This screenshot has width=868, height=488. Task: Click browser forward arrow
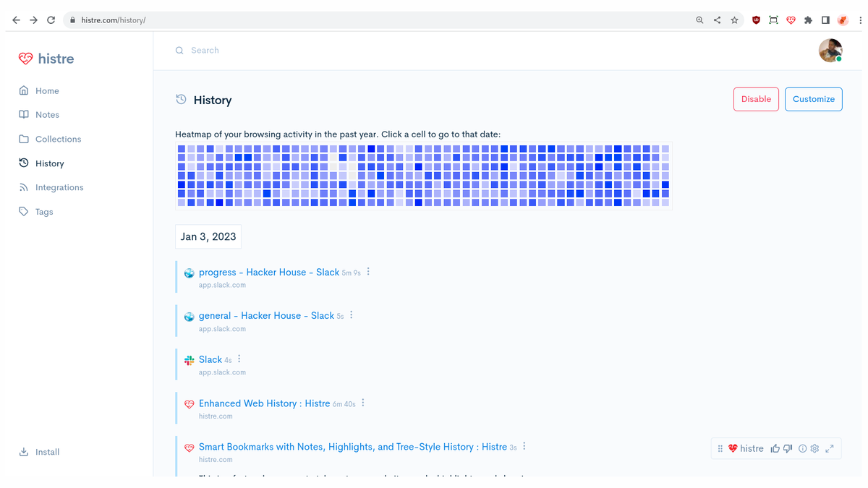[x=33, y=20]
